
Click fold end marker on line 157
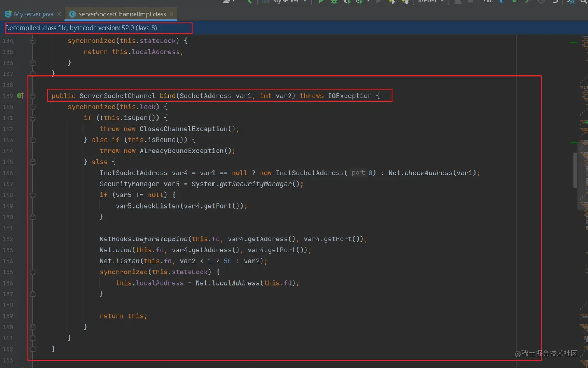click(33, 294)
